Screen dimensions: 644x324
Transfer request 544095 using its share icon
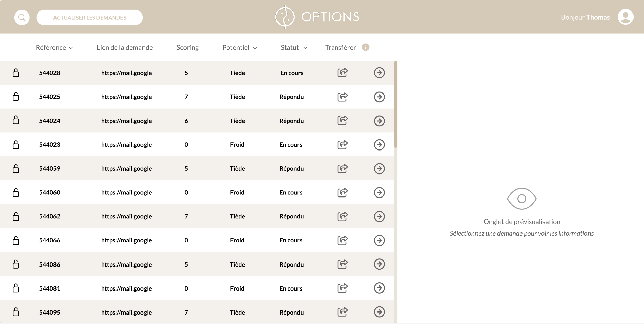tap(342, 312)
